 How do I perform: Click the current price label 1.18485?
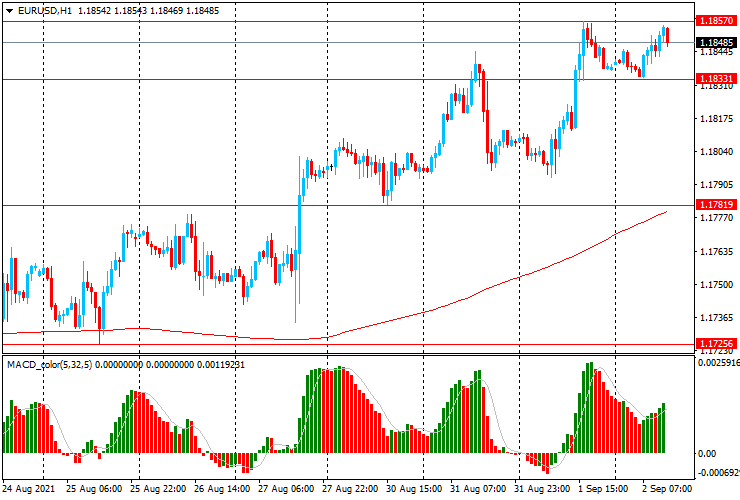coord(716,42)
